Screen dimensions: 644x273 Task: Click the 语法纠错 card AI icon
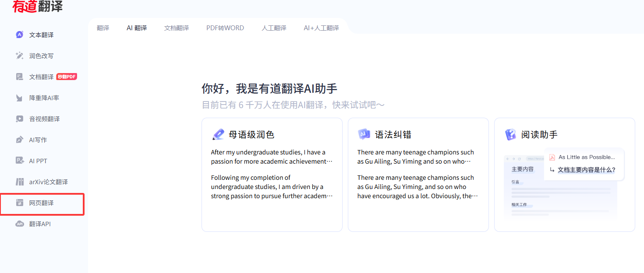pos(364,134)
